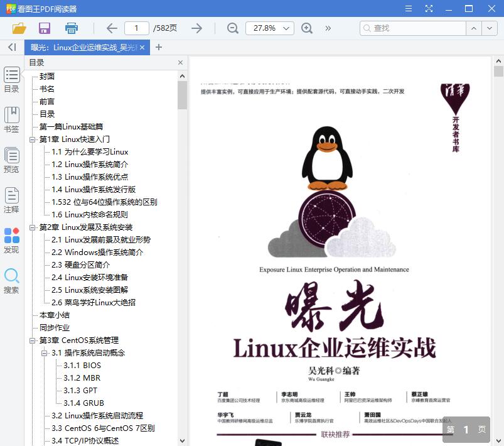504x446 pixels.
Task: Open section 1.1 为什么要学习Linux
Action: (90, 151)
